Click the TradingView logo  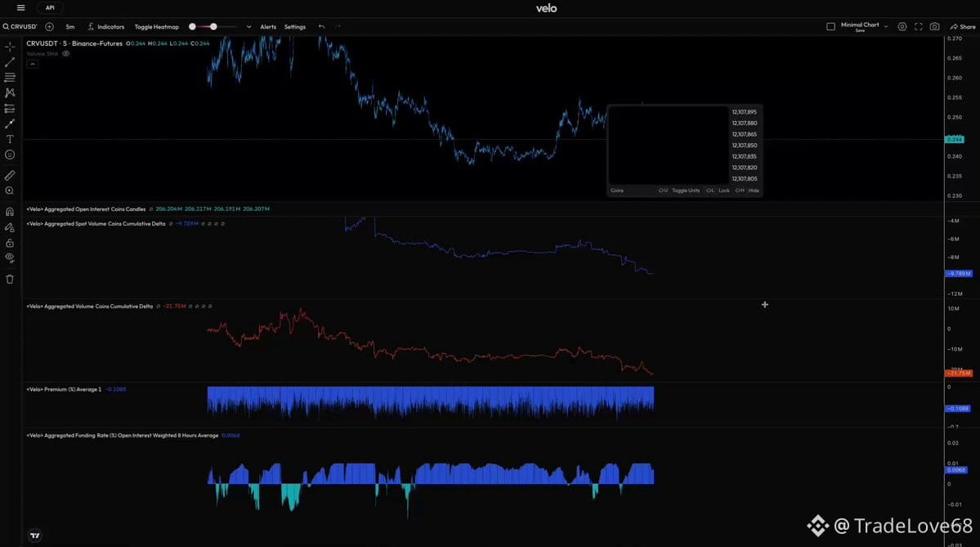pyautogui.click(x=35, y=535)
